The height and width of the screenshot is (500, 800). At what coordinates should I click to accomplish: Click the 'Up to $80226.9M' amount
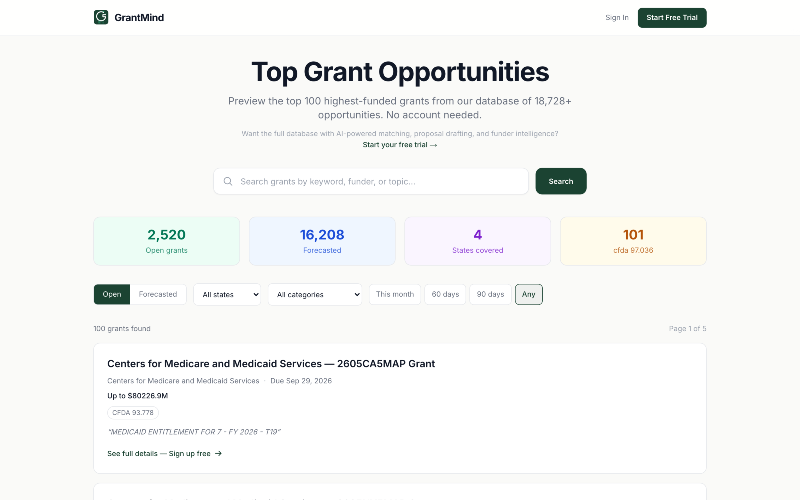(137, 395)
